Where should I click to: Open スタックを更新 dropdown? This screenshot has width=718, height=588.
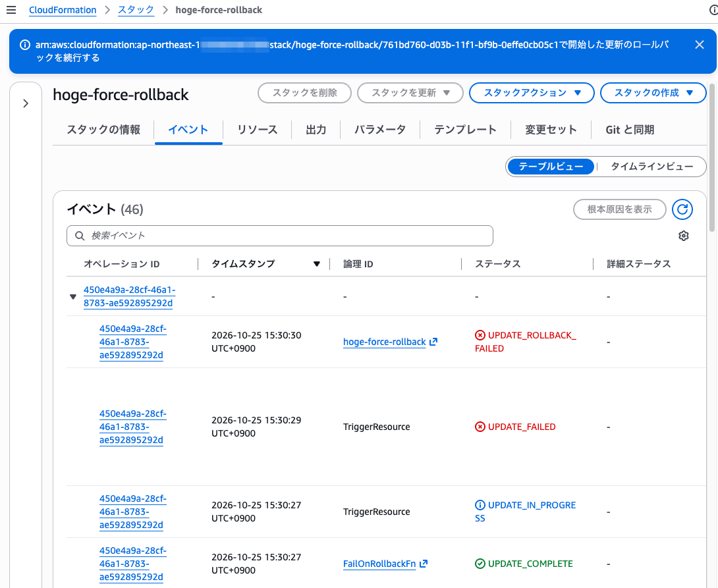[410, 93]
